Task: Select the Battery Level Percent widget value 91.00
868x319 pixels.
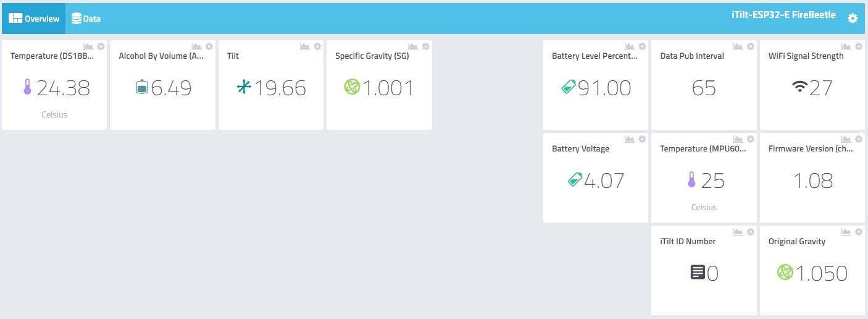Action: point(604,88)
